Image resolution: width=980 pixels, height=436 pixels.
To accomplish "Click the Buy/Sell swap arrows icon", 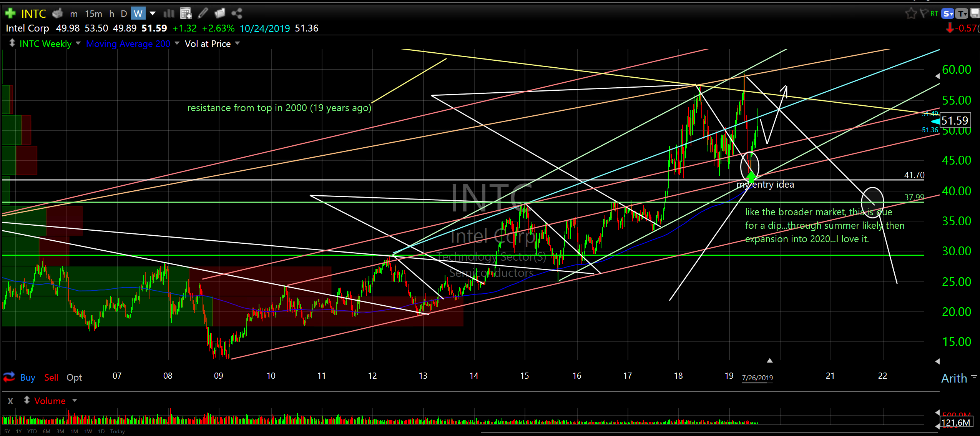I will 9,377.
